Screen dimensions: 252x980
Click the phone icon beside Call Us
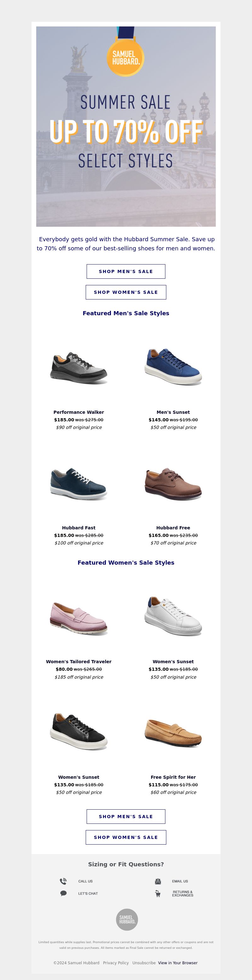[63, 881]
